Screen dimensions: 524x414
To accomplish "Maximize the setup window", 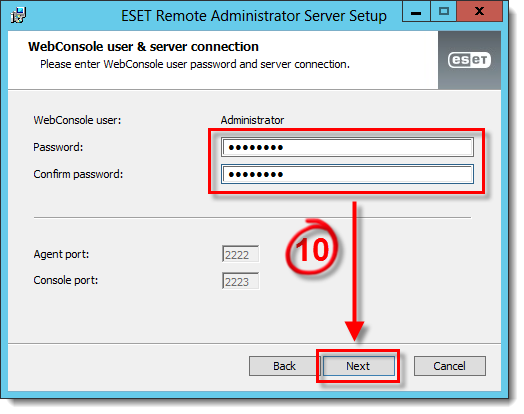I will click(443, 12).
